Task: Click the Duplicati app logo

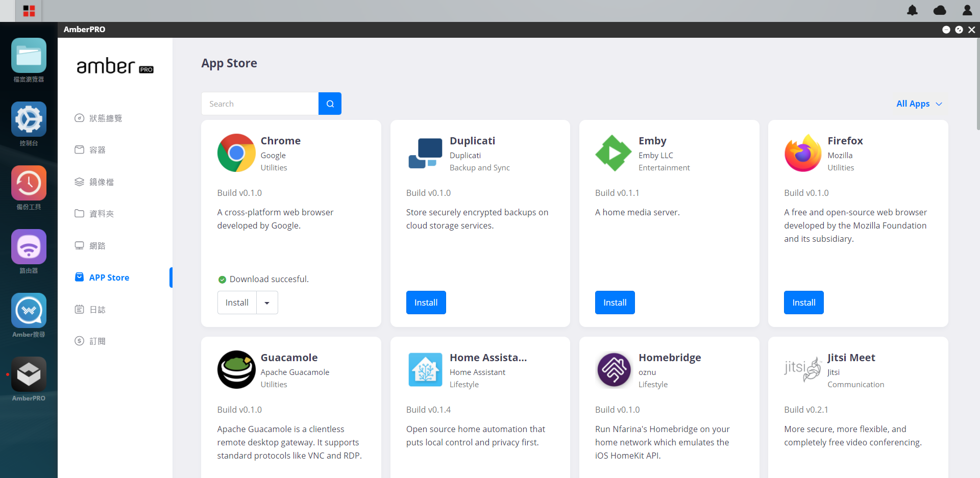Action: (x=425, y=153)
